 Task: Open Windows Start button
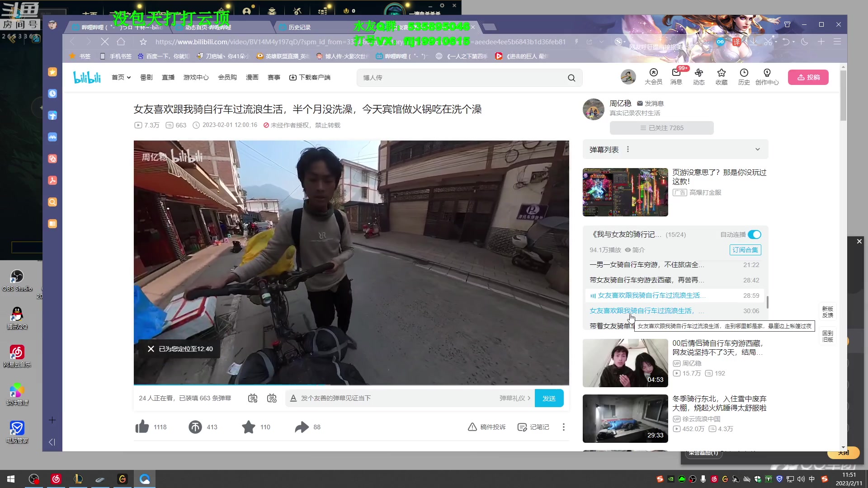click(11, 479)
